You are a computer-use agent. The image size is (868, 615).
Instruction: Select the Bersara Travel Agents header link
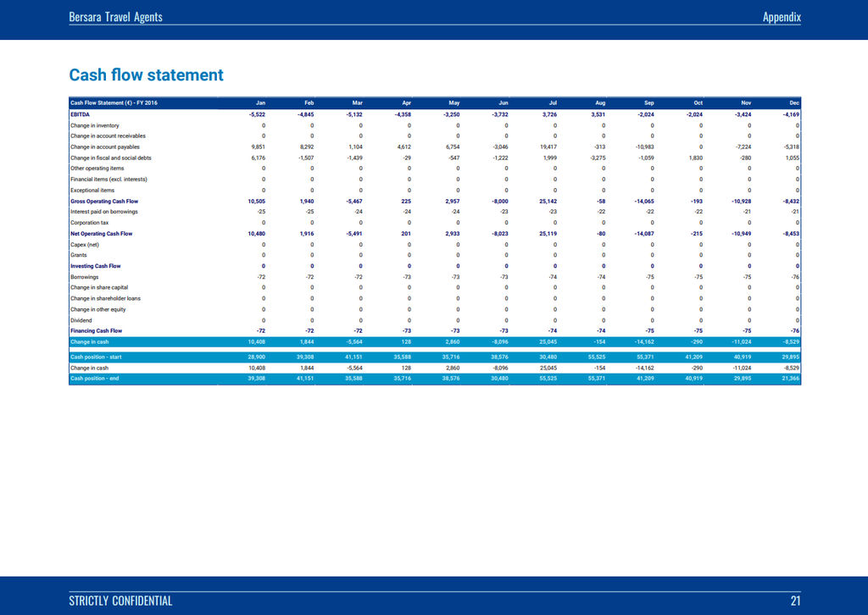114,16
